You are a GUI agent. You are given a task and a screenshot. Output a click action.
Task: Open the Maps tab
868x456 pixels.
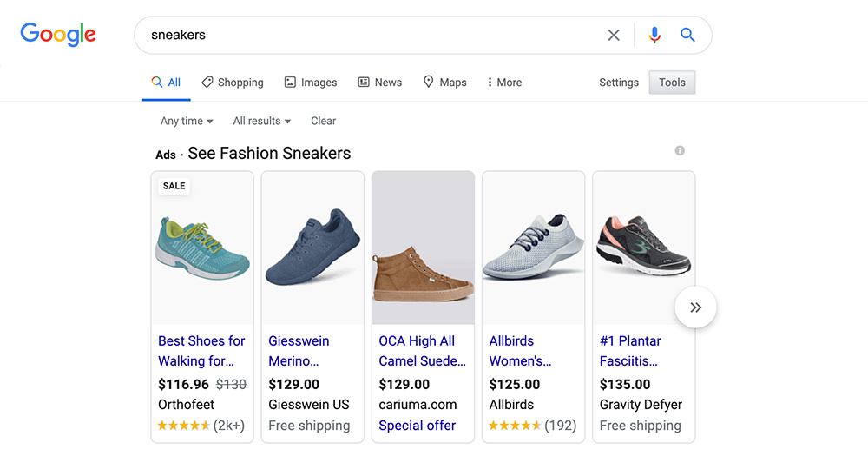click(x=445, y=83)
